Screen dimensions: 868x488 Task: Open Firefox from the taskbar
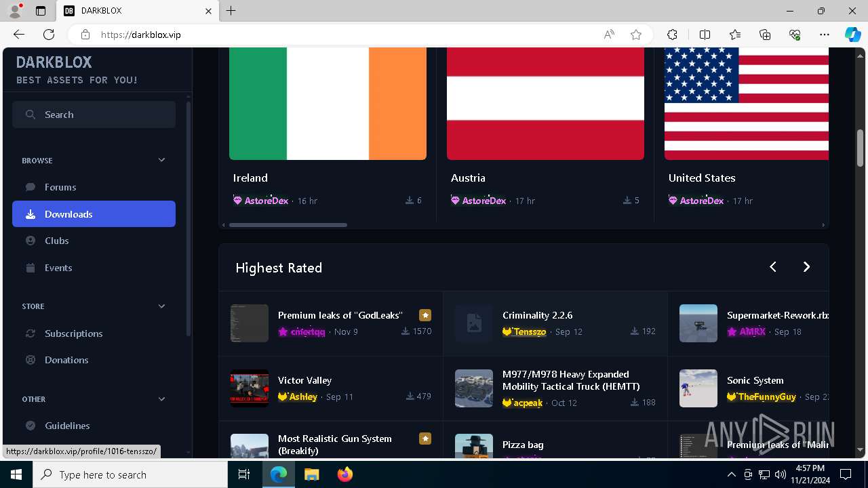coord(345,474)
